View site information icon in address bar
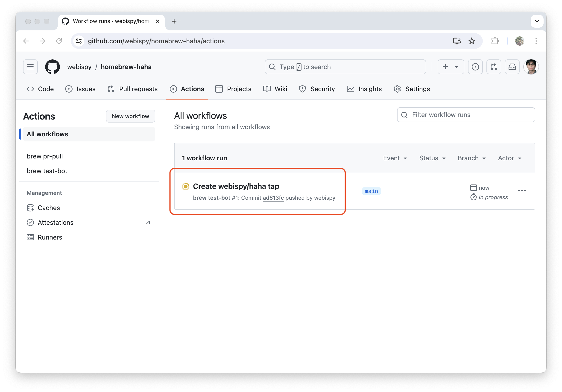Image resolution: width=562 pixels, height=392 pixels. pos(79,41)
